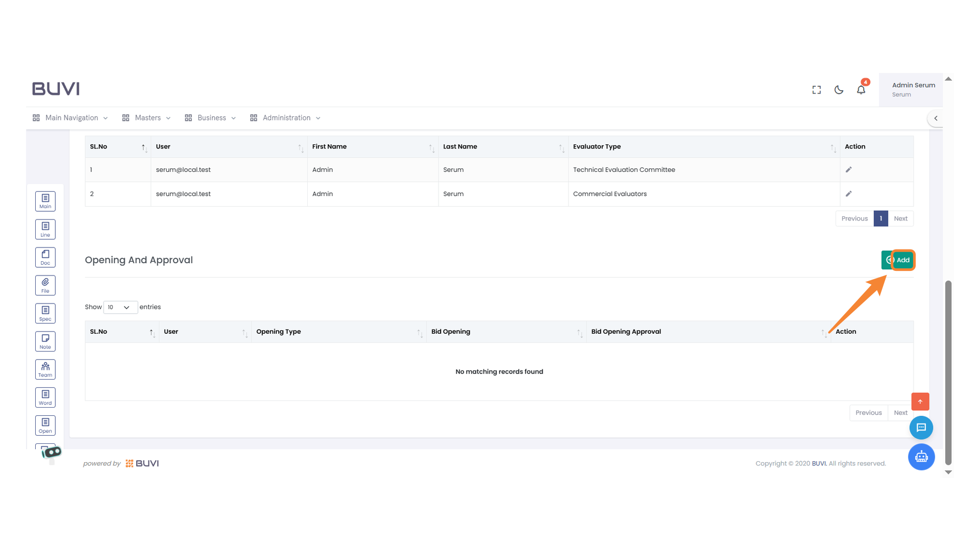Go to Next page of evaluators
Viewport: 980px width, 551px height.
[900, 218]
